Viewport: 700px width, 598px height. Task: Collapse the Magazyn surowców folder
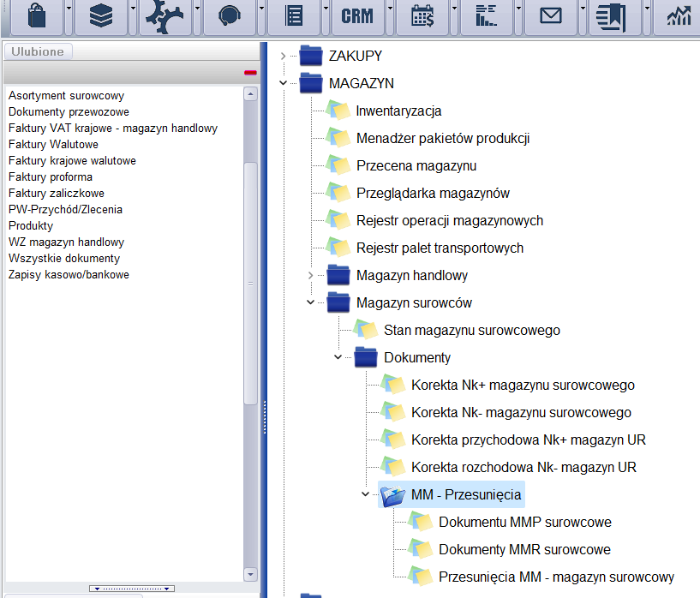point(311,303)
